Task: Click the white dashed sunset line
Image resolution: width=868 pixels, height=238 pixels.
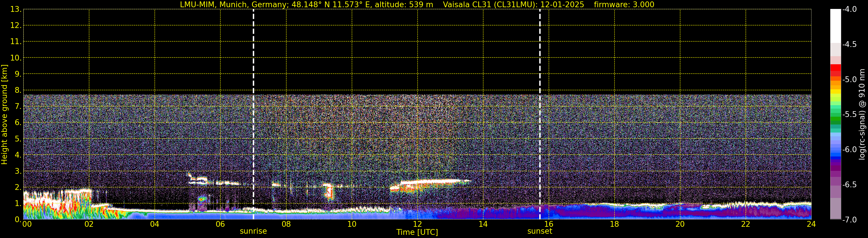Action: coord(540,114)
